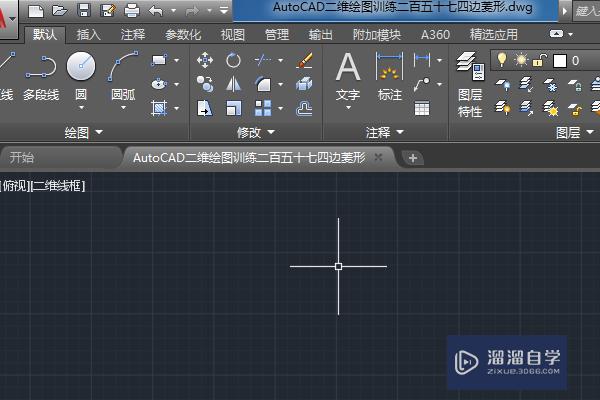
Task: Select the Leader tool
Action: click(x=422, y=84)
